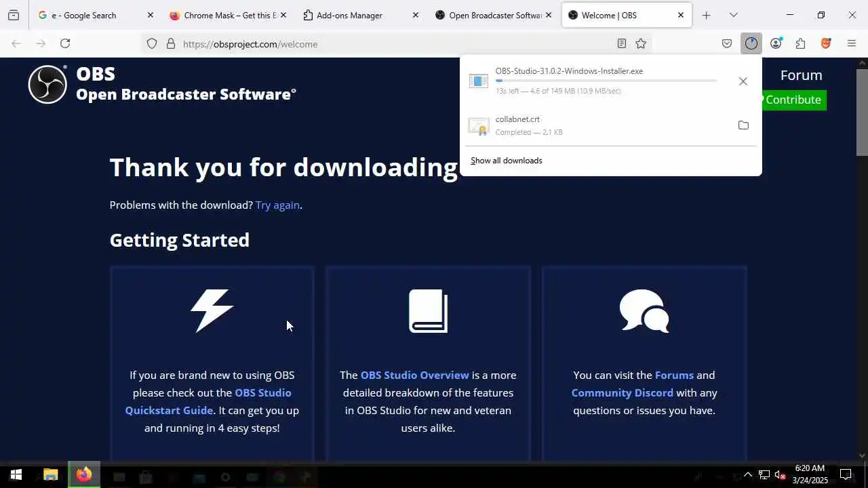Open the Community Discord link
Viewport: 868px width, 488px height.
(x=622, y=392)
